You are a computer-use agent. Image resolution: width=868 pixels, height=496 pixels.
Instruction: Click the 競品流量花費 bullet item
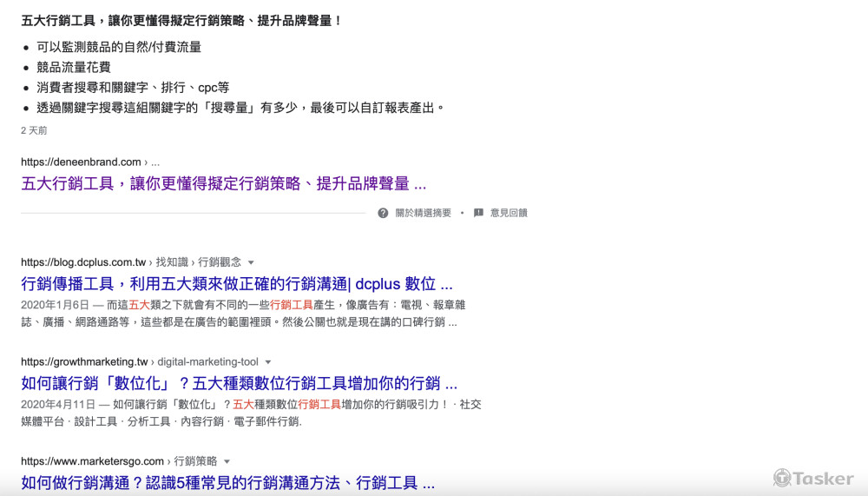pos(74,67)
